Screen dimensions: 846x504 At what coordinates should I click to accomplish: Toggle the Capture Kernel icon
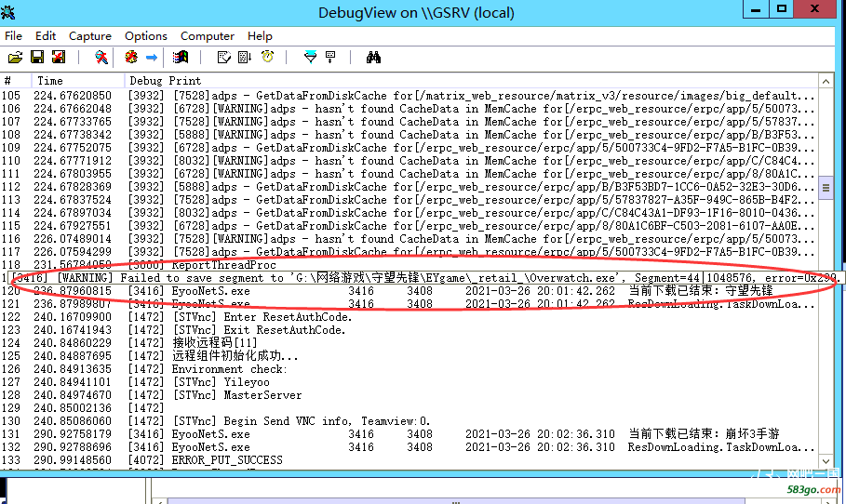coord(131,58)
